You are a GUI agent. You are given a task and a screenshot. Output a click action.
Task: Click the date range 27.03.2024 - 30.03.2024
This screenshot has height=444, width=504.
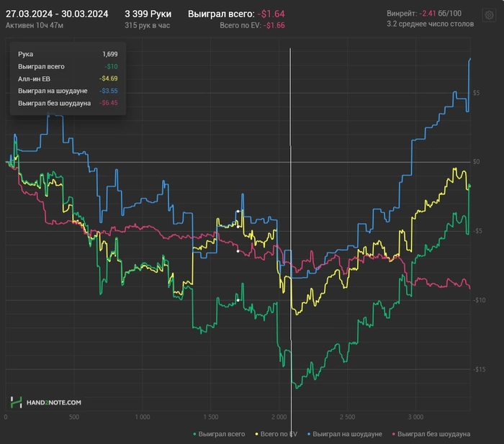click(57, 14)
